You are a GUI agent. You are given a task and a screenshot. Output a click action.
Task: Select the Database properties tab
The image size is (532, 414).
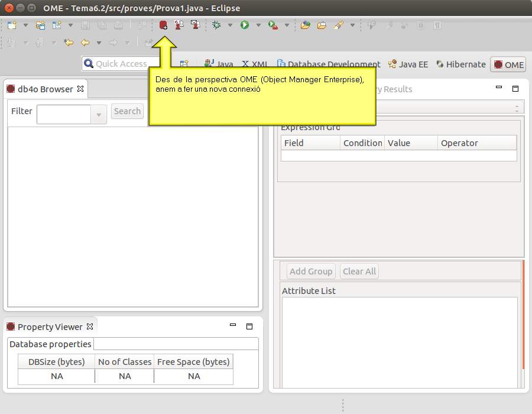[x=51, y=344]
